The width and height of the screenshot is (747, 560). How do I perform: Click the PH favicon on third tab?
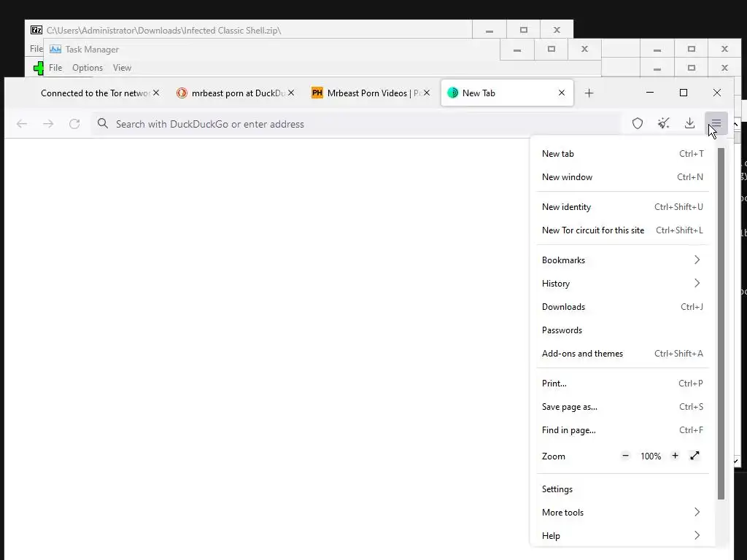point(317,93)
